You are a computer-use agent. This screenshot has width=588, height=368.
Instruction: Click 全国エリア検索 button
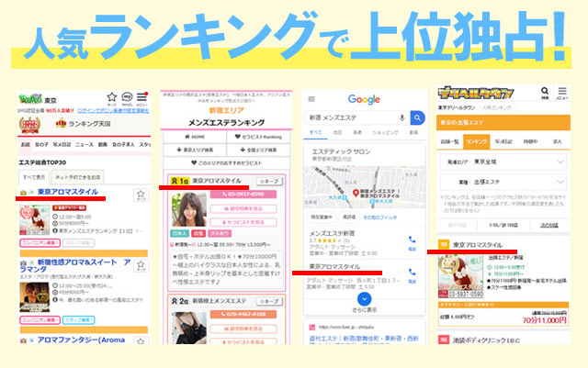click(258, 150)
